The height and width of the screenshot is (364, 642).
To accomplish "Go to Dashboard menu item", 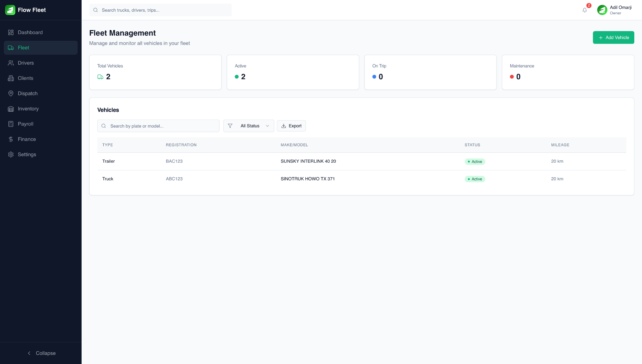I will coord(41,32).
